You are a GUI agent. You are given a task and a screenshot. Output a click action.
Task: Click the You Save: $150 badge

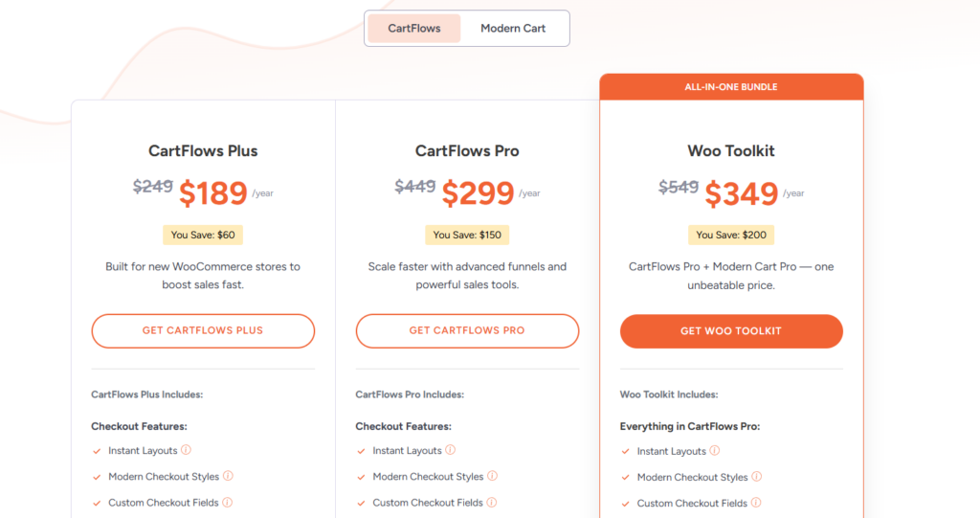click(x=467, y=235)
